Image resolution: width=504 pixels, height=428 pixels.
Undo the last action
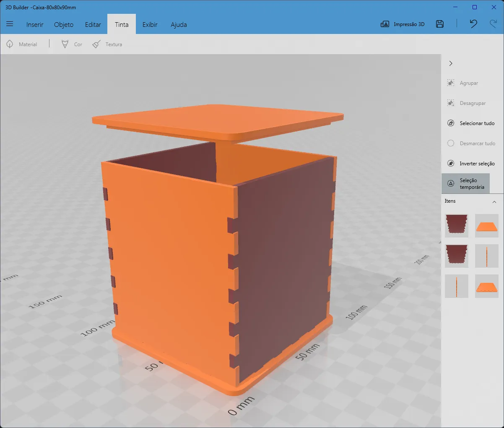(473, 24)
